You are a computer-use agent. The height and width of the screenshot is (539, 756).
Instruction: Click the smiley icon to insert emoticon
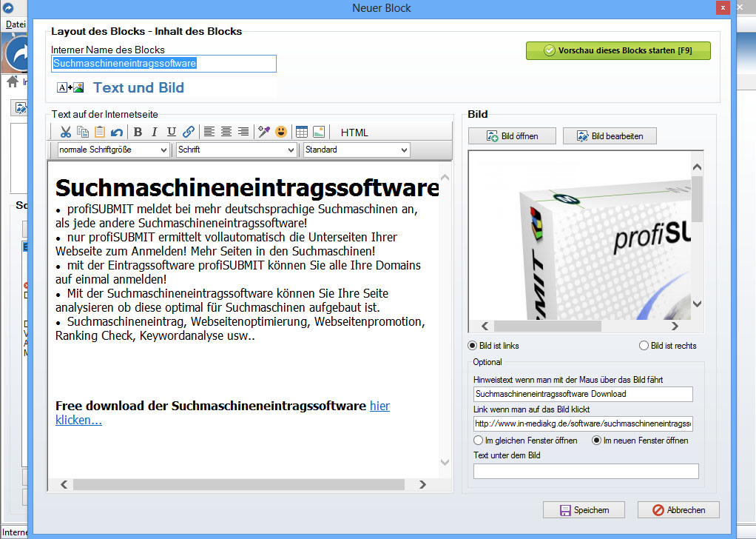click(280, 132)
